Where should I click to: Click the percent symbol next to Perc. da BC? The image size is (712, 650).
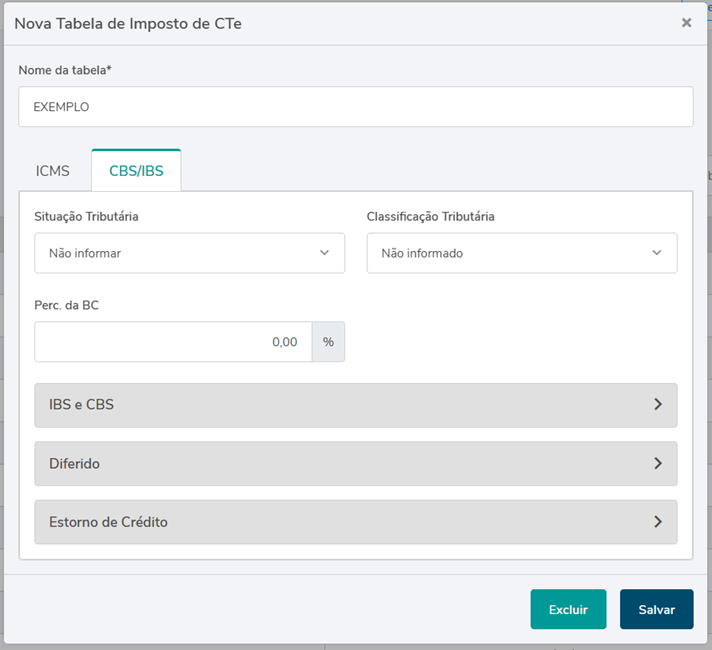(x=328, y=342)
